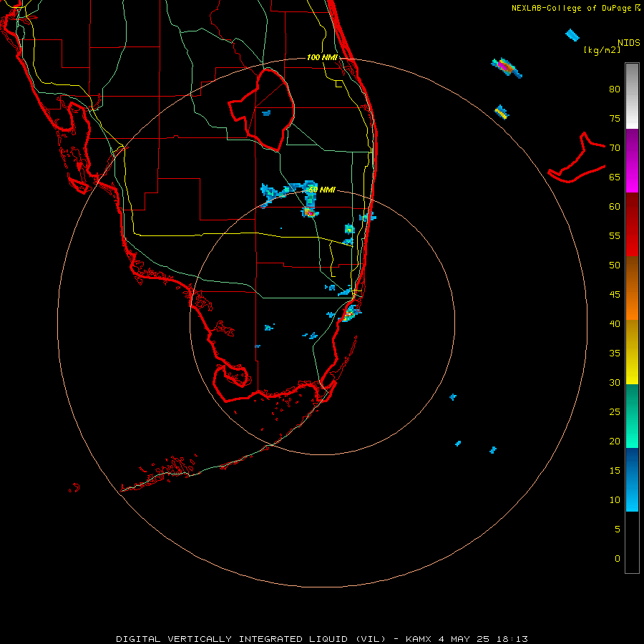The width and height of the screenshot is (644, 644).
Task: Click the small radar echo inside Lake Okeechobee
Action: pyautogui.click(x=266, y=113)
